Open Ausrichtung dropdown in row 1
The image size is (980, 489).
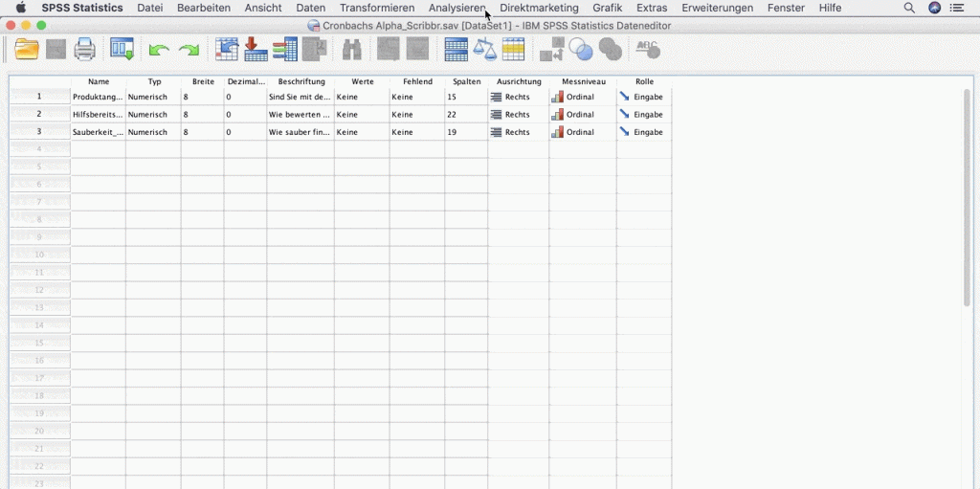[x=518, y=97]
